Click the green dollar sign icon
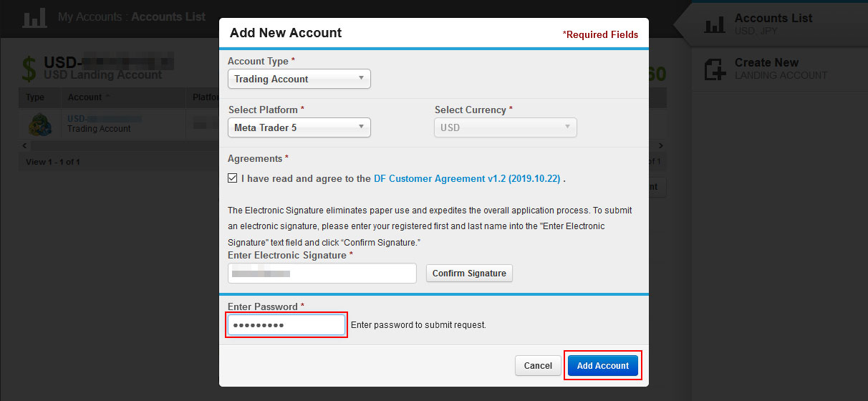The width and height of the screenshot is (868, 401). (x=29, y=69)
